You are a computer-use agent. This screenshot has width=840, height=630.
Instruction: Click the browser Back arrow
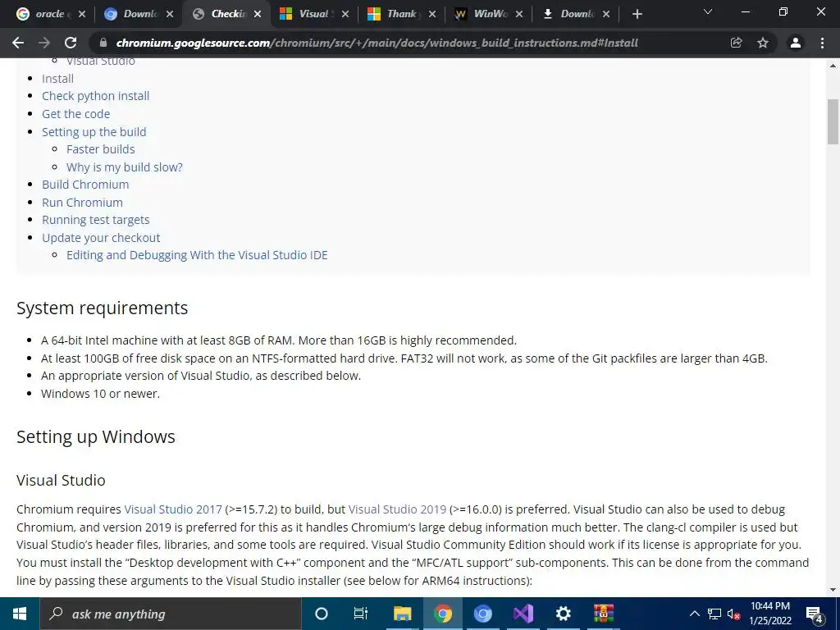click(18, 43)
